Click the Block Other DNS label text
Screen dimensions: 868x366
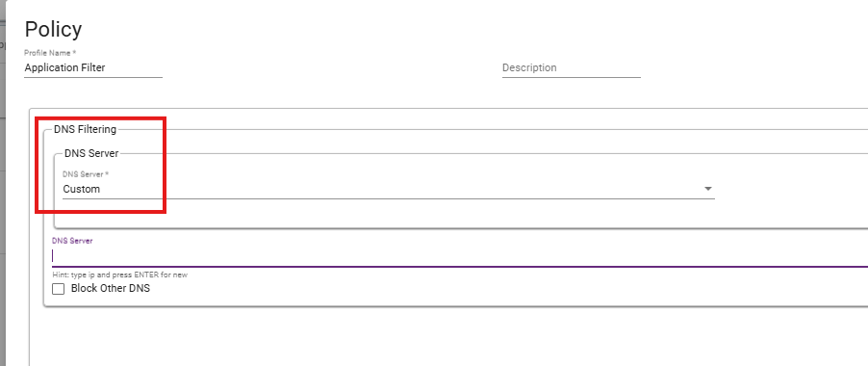point(110,289)
